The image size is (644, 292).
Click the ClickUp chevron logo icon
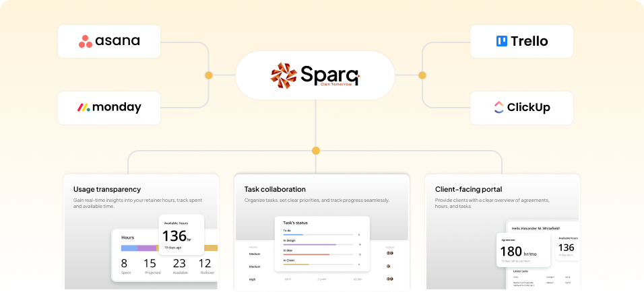coord(498,107)
